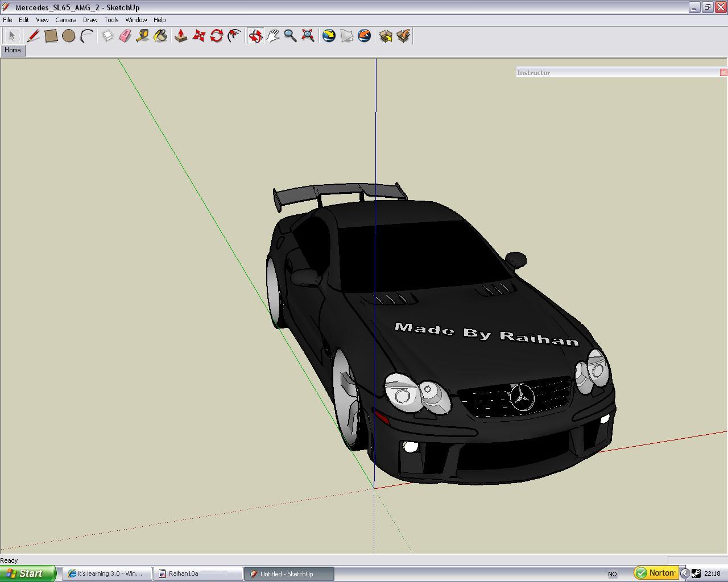Click Place Model in Google Earth icon
The image size is (728, 582).
click(x=364, y=36)
